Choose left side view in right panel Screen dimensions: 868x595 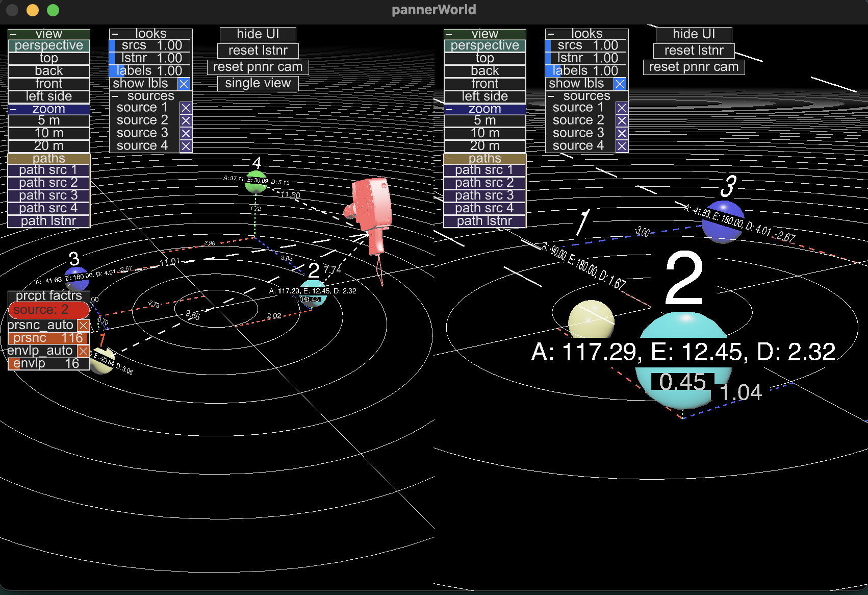pyautogui.click(x=485, y=96)
